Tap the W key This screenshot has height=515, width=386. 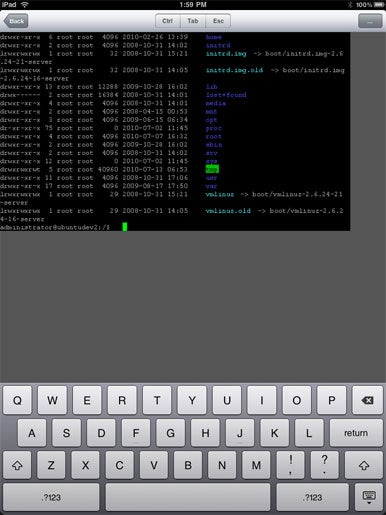click(52, 400)
